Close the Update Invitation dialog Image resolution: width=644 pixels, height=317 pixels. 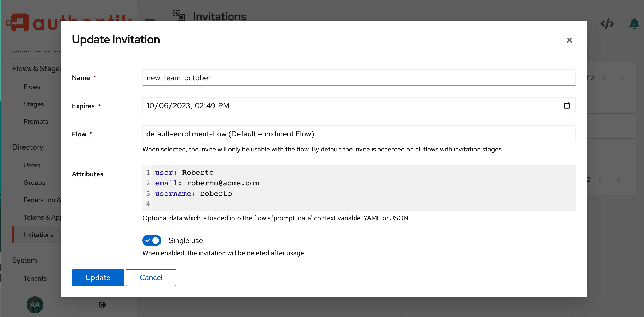[x=569, y=40]
